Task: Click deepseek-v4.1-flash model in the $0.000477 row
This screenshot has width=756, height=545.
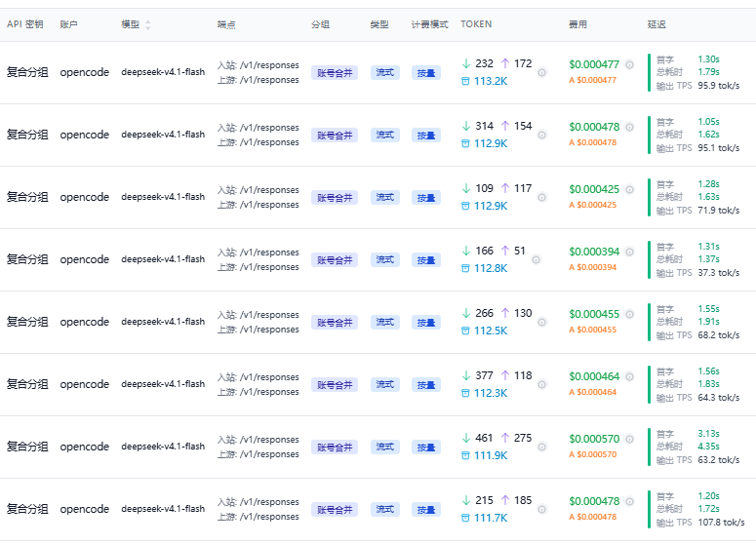Action: tap(163, 72)
